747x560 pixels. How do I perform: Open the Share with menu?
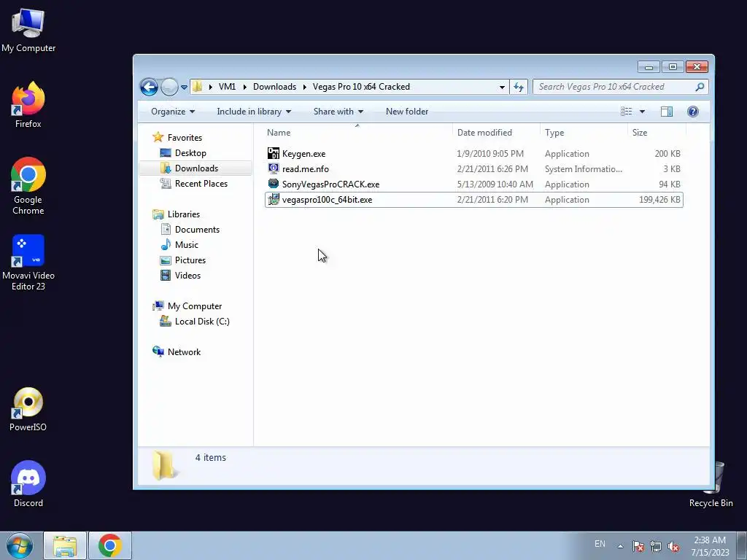[338, 112]
